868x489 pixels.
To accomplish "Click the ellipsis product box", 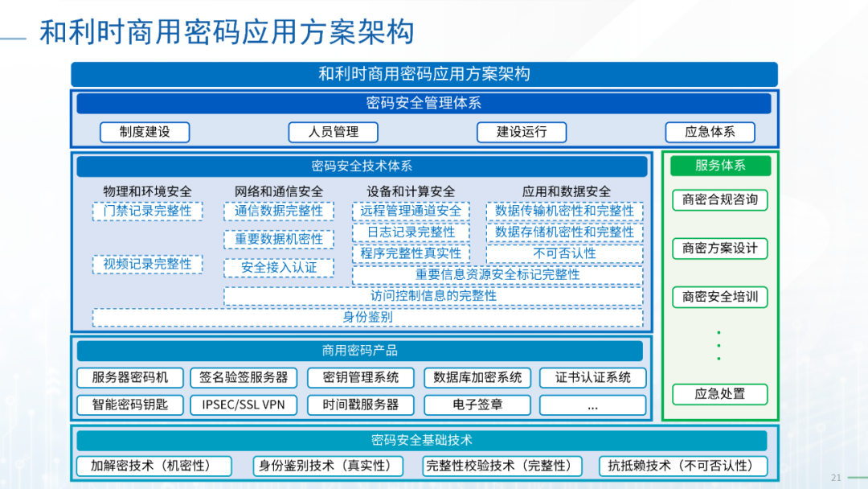I will click(x=593, y=405).
